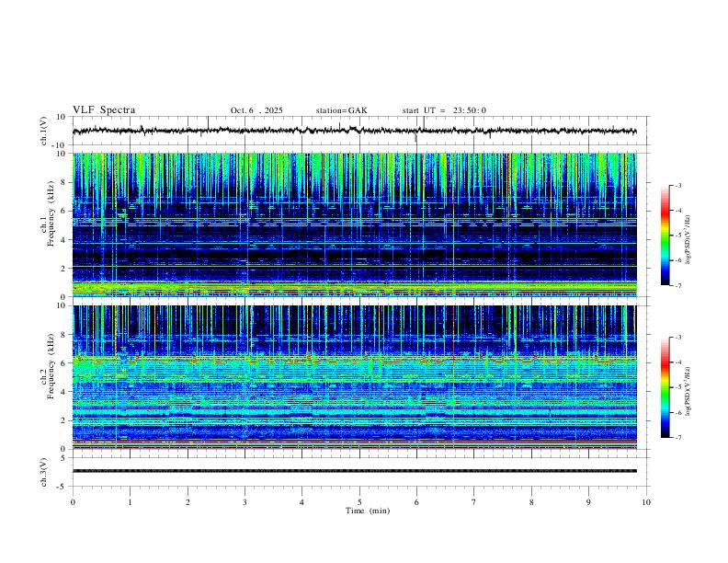Click the 'ch.1(V)' waveform axis label

(x=44, y=131)
